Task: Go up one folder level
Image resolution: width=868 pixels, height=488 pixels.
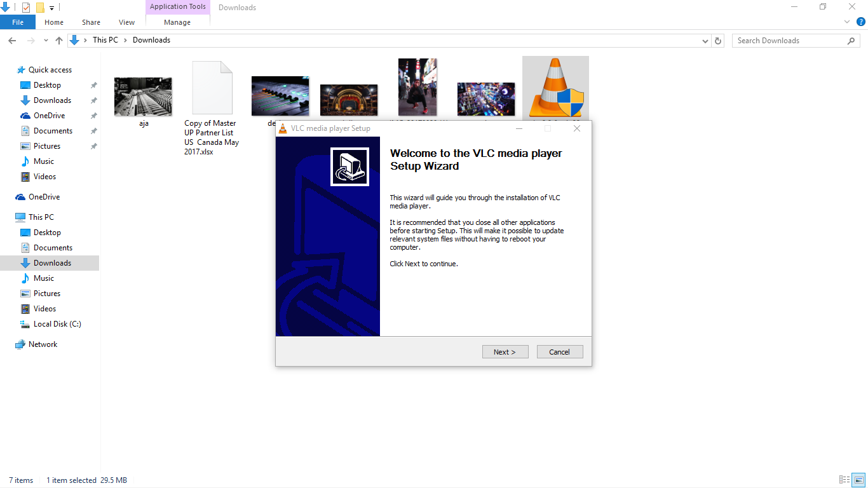Action: point(59,40)
